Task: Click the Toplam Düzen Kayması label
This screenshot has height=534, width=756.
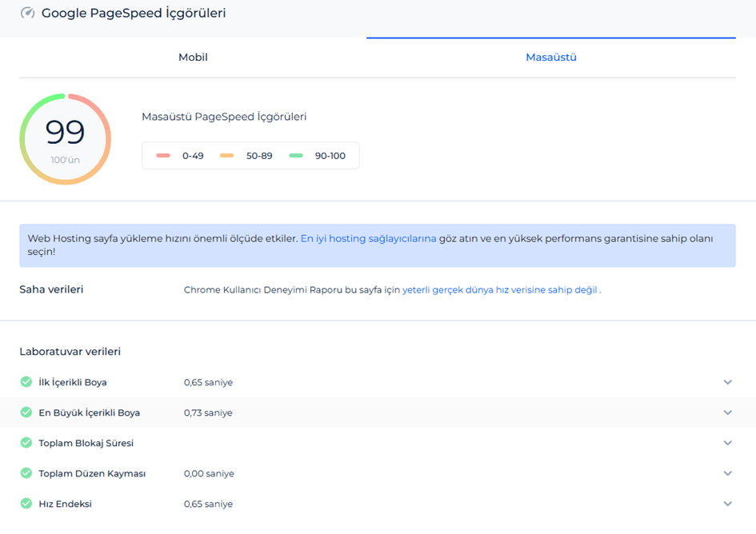Action: tap(92, 473)
